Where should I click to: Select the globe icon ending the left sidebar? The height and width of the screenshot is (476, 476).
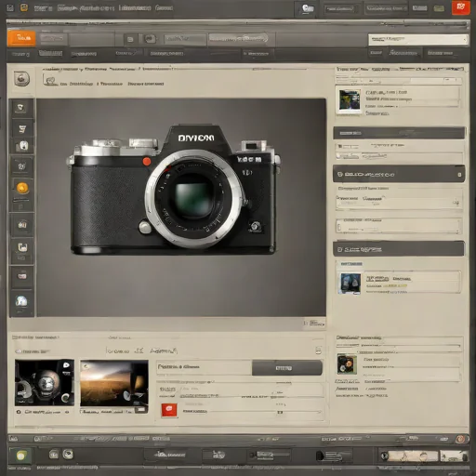21,301
